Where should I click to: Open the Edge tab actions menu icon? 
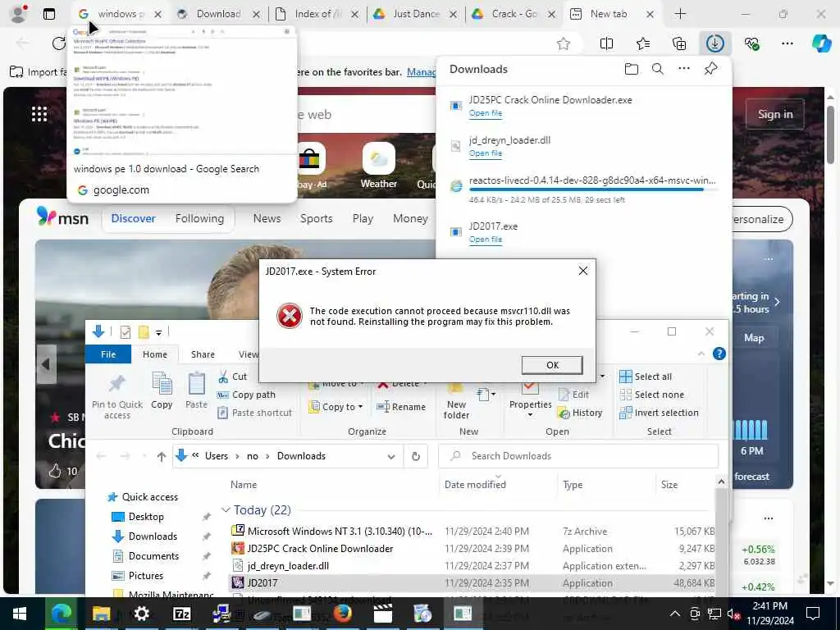48,14
